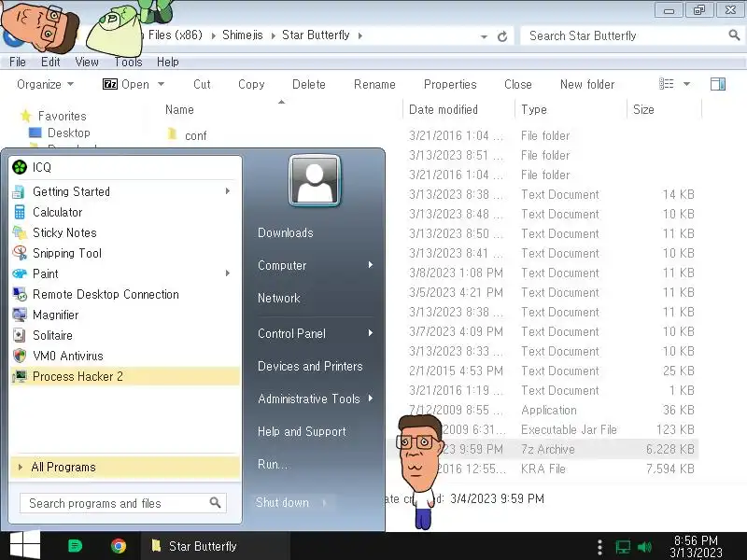Viewport: 747px width, 560px height.
Task: Expand the Control Panel submenu arrow
Action: [x=370, y=333]
